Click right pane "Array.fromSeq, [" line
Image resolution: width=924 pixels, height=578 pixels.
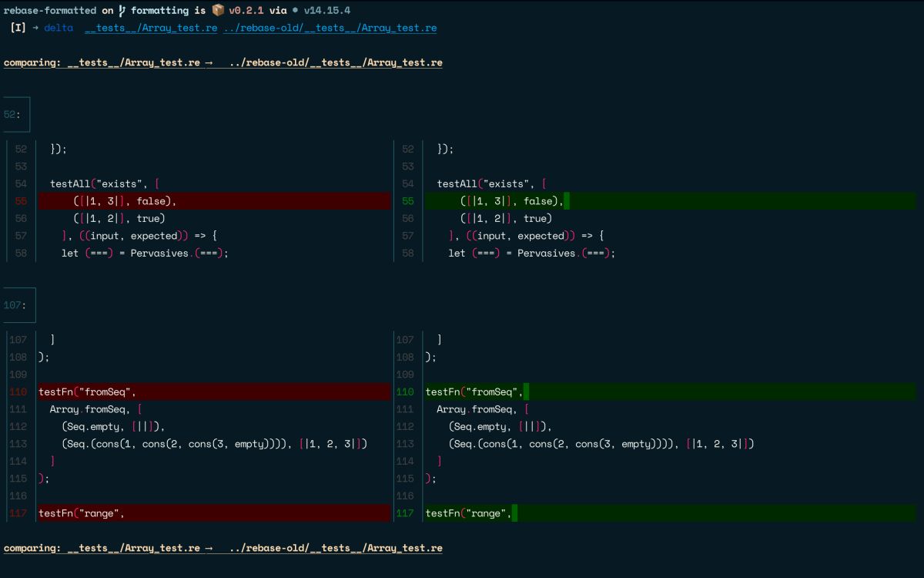point(483,409)
